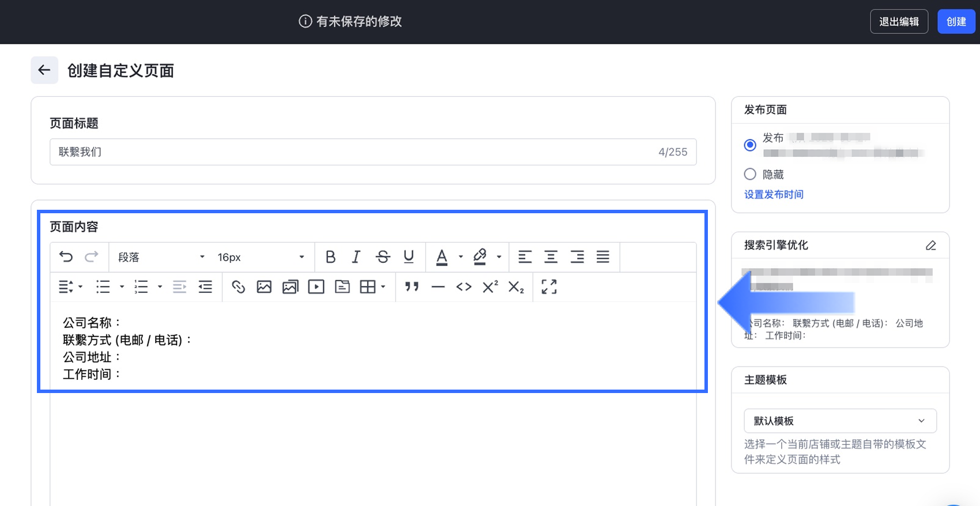Apply the highlight color marker icon

480,257
